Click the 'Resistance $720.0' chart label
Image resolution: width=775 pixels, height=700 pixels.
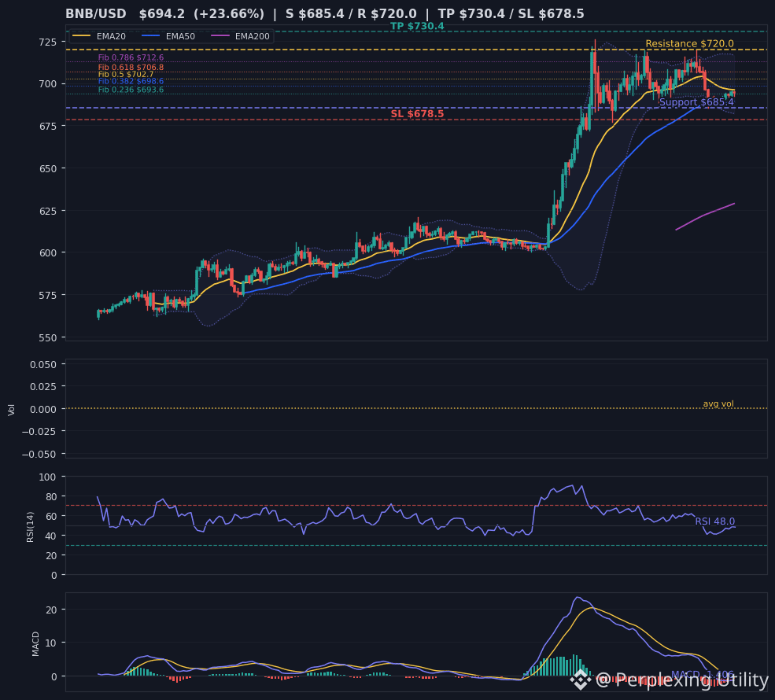[x=689, y=43]
